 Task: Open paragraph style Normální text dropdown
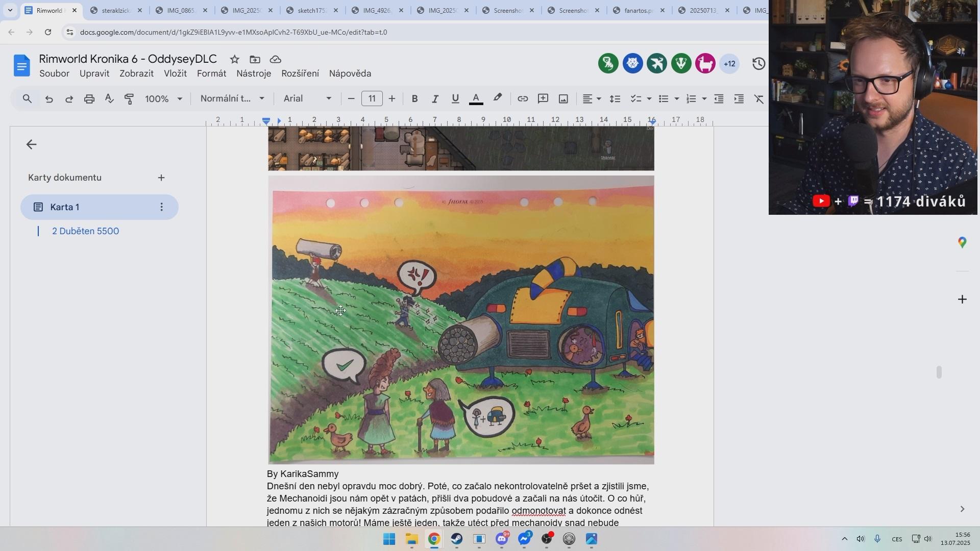tap(232, 99)
